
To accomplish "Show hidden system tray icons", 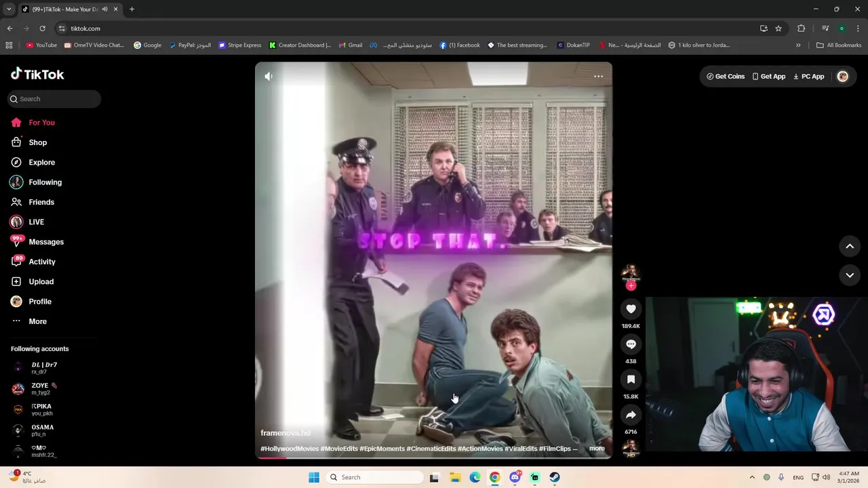I will click(751, 477).
